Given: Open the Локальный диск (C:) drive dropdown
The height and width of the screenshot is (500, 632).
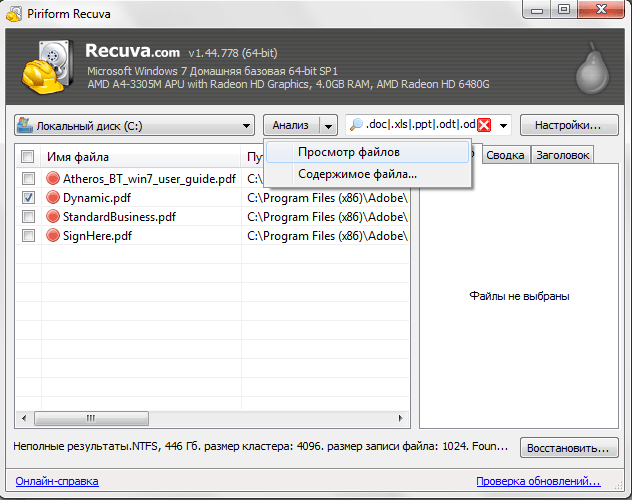Looking at the screenshot, I should [x=135, y=126].
